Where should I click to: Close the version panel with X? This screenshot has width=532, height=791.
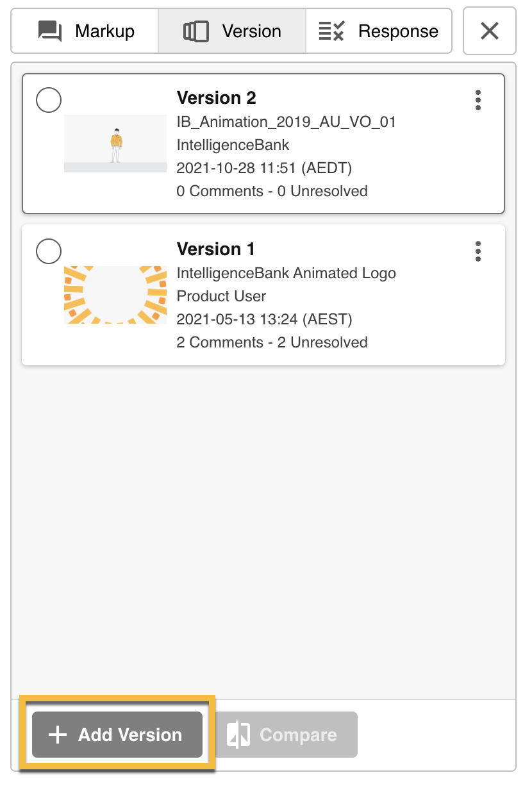click(x=490, y=31)
